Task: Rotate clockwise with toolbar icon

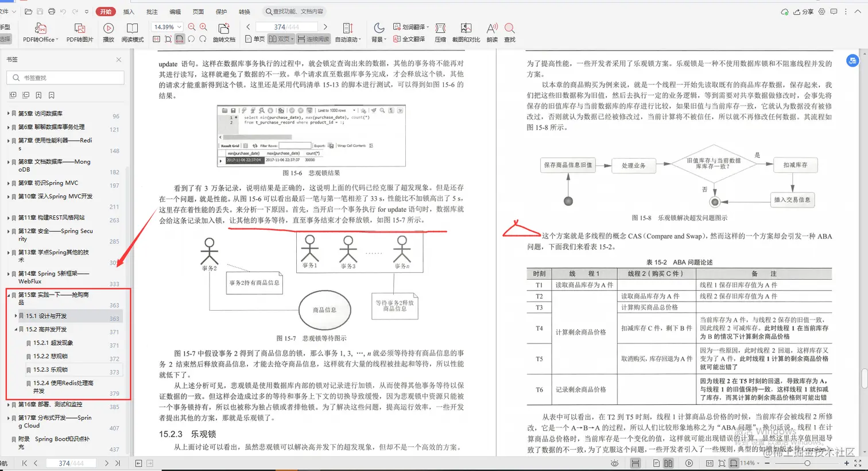Action: pyautogui.click(x=203, y=39)
